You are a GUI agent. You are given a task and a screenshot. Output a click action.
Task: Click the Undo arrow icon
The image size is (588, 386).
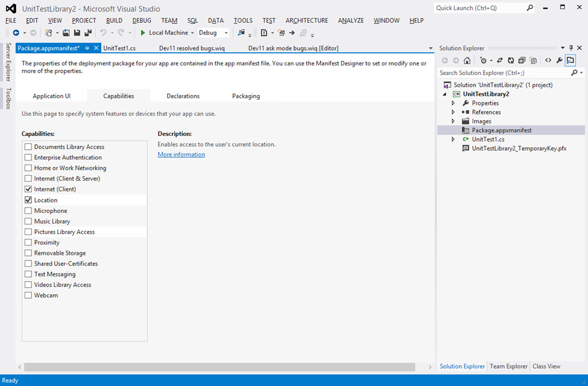(x=103, y=33)
